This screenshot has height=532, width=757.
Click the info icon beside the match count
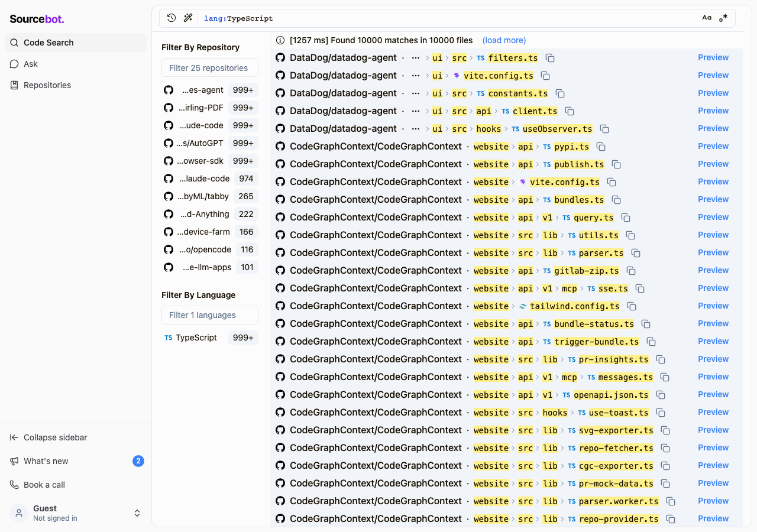pos(280,40)
